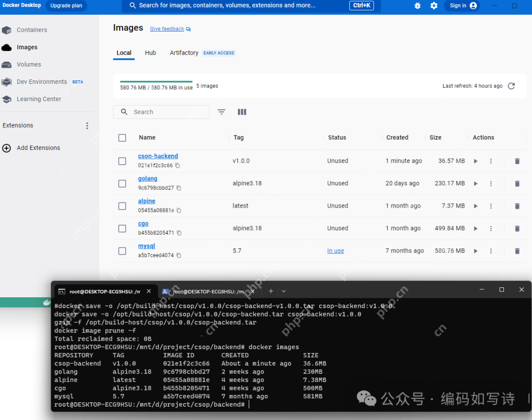Check the golang row checkbox
Image resolution: width=532 pixels, height=420 pixels.
point(122,184)
